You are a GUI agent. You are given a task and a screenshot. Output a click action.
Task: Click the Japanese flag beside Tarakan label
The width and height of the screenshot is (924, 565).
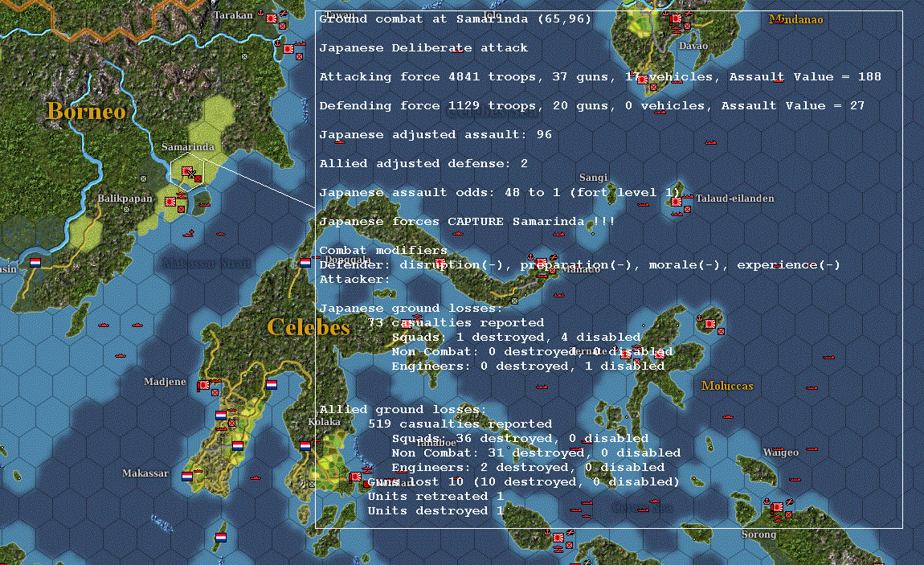(x=272, y=18)
